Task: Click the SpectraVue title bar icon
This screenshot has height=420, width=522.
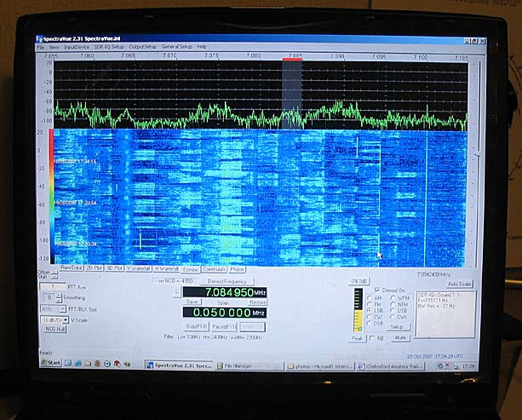Action: pos(39,39)
